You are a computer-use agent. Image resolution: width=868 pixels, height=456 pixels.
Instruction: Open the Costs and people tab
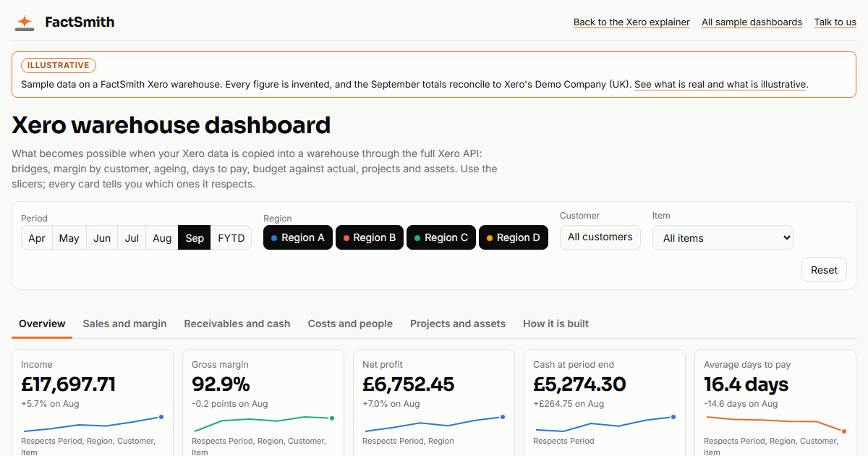coord(350,324)
